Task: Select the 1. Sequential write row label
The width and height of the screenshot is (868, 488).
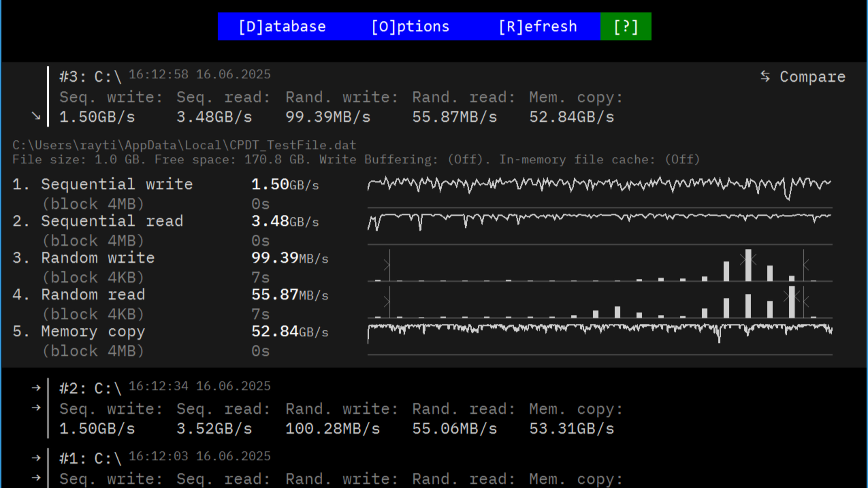Action: 103,184
